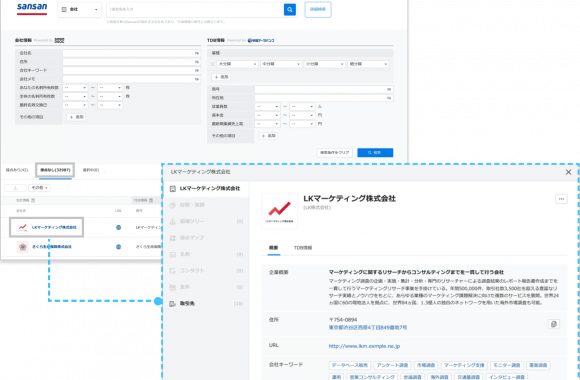
Task: Click the three-dots more options button
Action: pos(561,199)
